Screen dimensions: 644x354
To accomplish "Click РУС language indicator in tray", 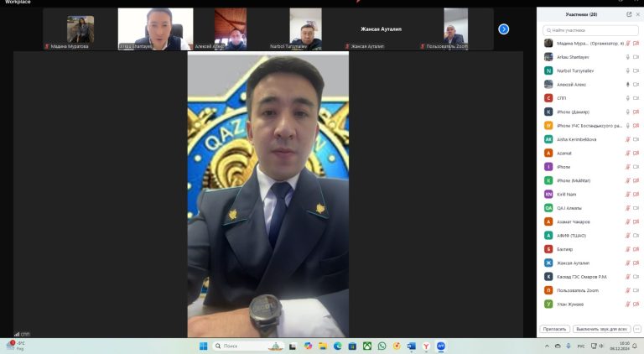I will [581, 346].
